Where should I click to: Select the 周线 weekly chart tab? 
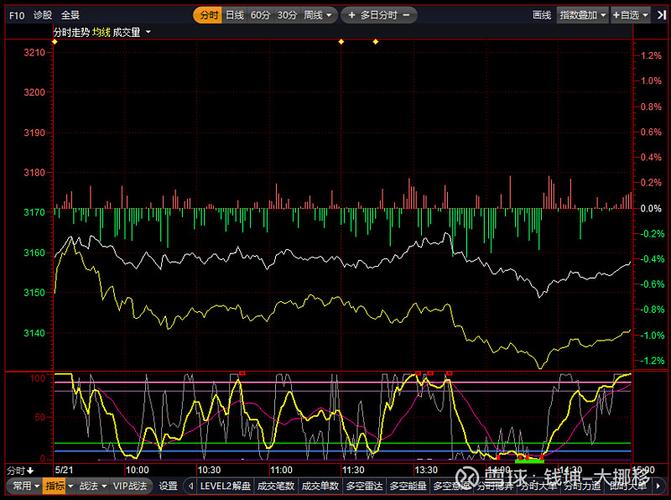[313, 15]
